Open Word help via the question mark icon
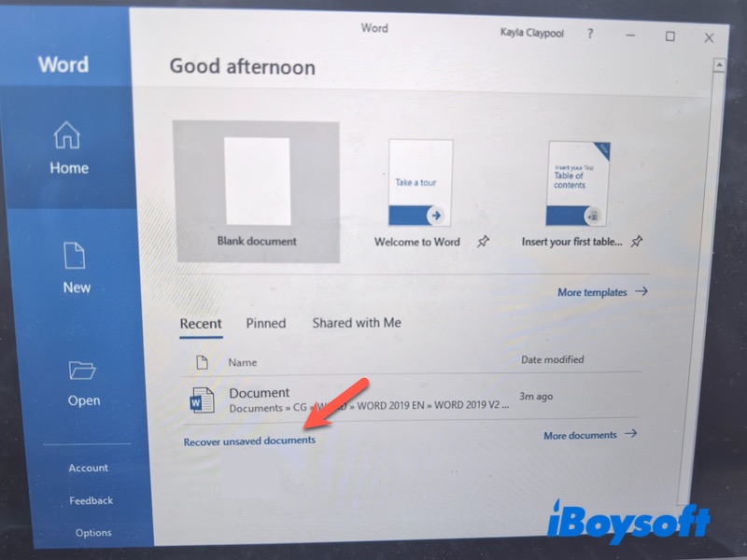This screenshot has height=560, width=747. (x=590, y=32)
